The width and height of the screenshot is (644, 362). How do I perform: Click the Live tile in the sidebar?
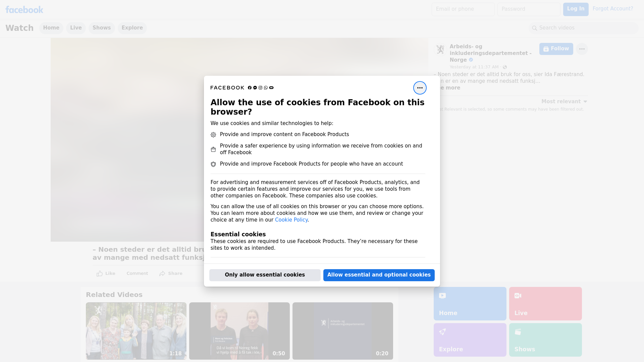coord(545,304)
